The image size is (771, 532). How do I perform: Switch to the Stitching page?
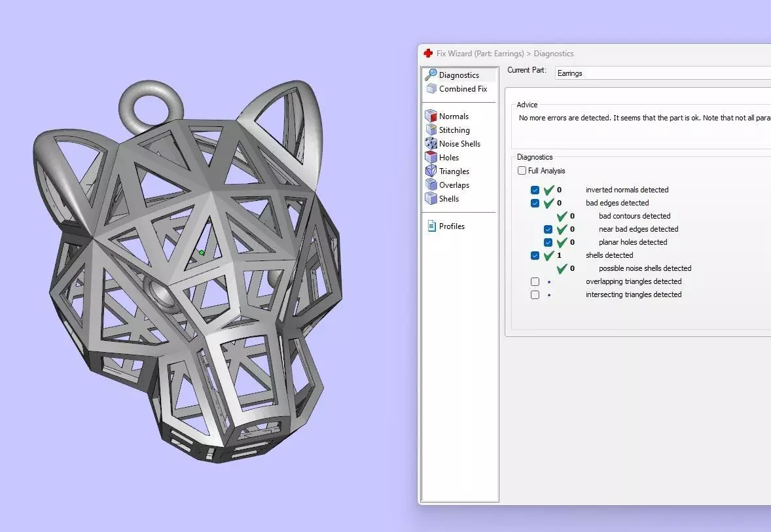[x=454, y=130]
